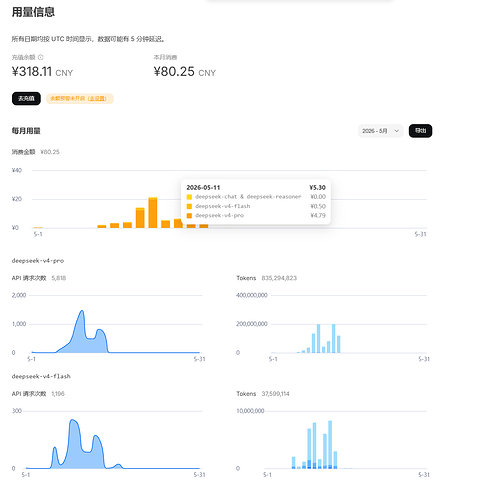Click the dropdown chevron in month selector
Screen dimensions: 500x500
[397, 131]
